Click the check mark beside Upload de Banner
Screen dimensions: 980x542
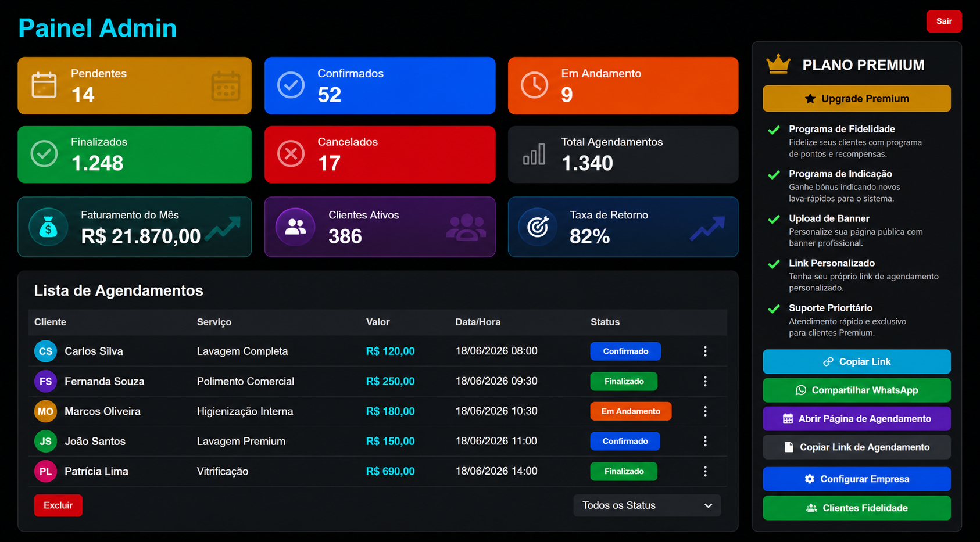click(x=774, y=220)
